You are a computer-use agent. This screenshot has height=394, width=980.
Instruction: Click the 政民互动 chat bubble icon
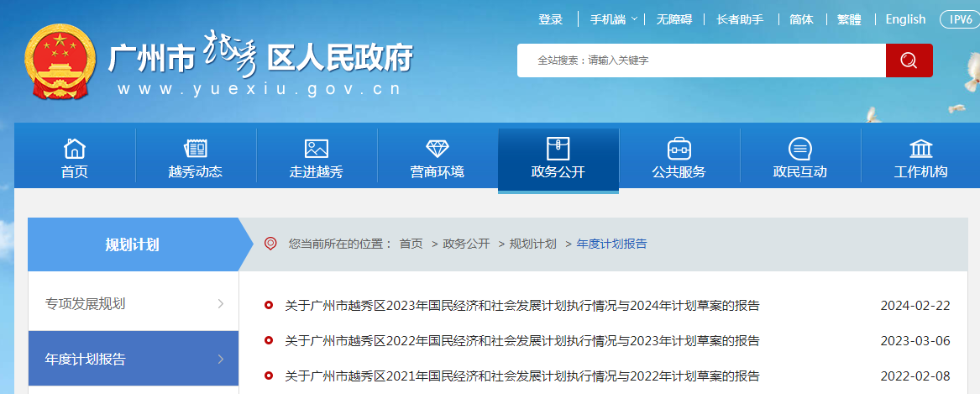coord(799,149)
